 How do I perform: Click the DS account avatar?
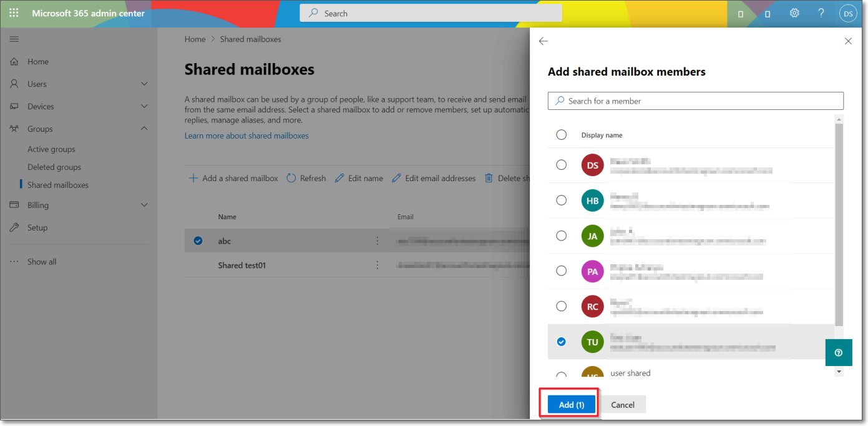point(848,12)
